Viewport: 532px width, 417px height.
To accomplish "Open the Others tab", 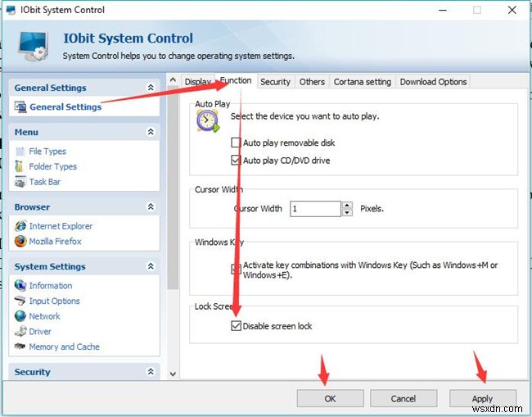I will pos(312,82).
